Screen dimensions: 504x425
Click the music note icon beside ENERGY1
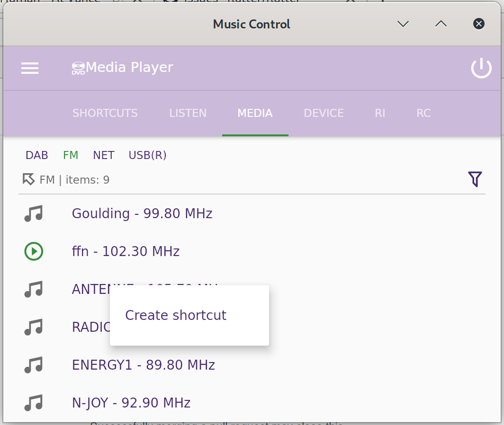click(x=33, y=365)
